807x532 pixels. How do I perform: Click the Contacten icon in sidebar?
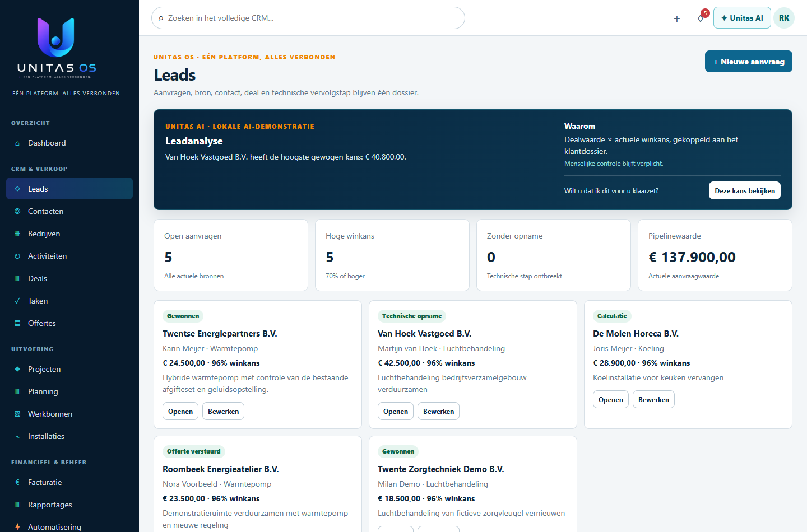click(x=17, y=211)
